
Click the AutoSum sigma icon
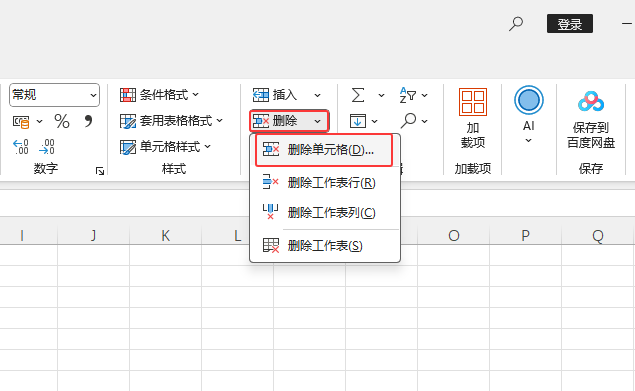[358, 95]
